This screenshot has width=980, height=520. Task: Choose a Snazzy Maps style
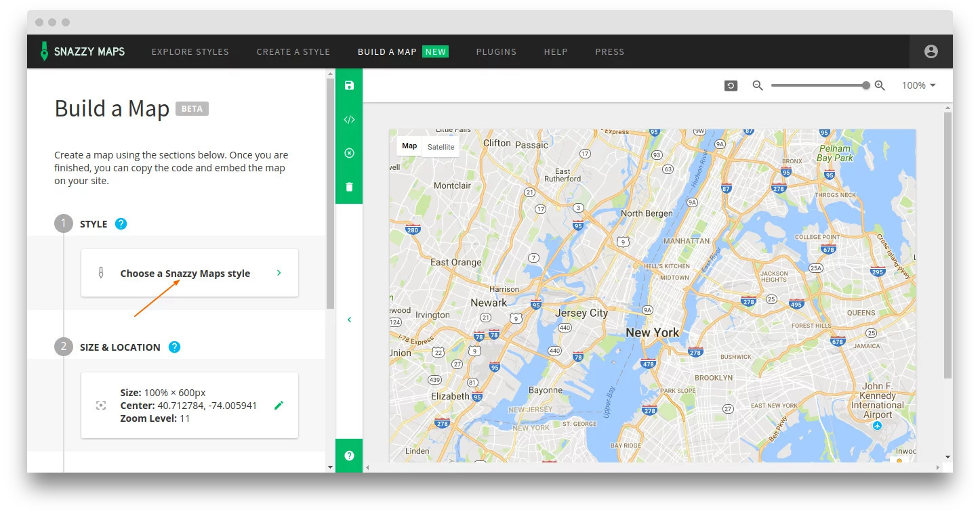190,273
